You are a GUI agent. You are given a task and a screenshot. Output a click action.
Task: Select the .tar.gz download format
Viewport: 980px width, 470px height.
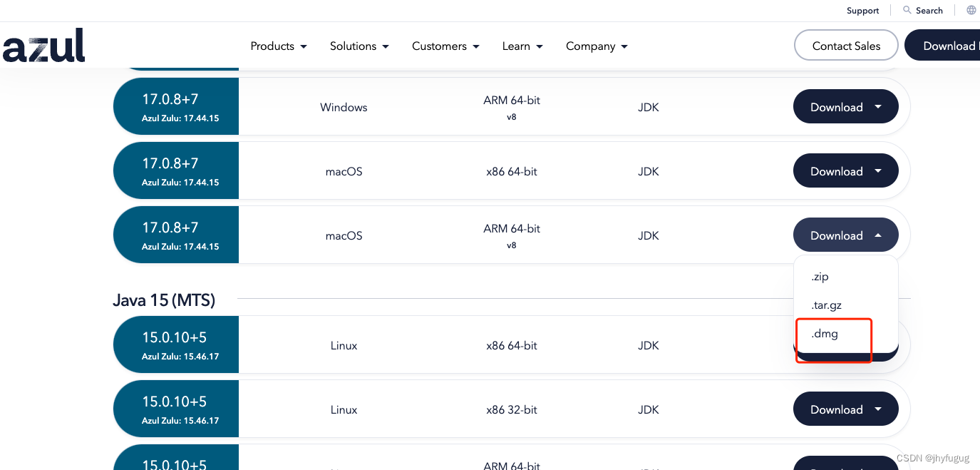[826, 305]
